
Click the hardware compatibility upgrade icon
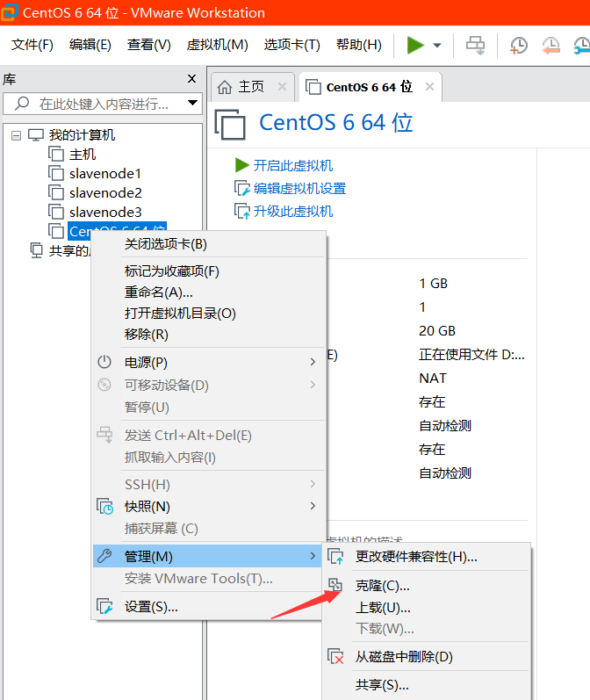(335, 557)
